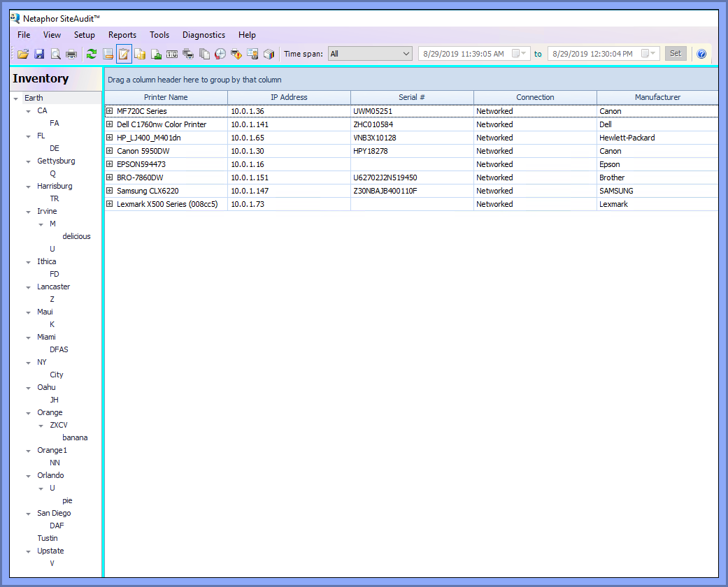Select the banana tree item

[76, 437]
